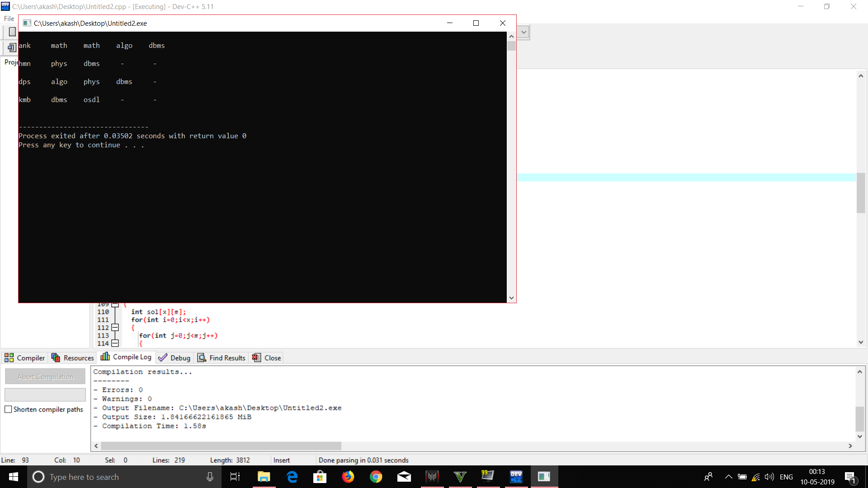Open the toolbar dropdown arrow beside console
Image resolution: width=868 pixels, height=488 pixels.
pyautogui.click(x=524, y=33)
